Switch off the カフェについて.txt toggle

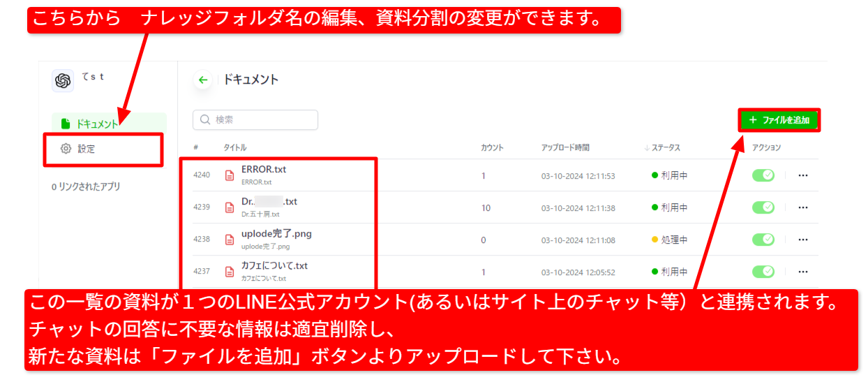pos(763,272)
